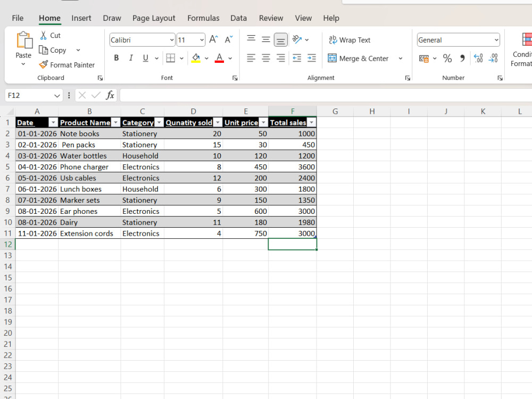Image resolution: width=532 pixels, height=399 pixels.
Task: Click inside the formula bar field
Action: click(326, 95)
